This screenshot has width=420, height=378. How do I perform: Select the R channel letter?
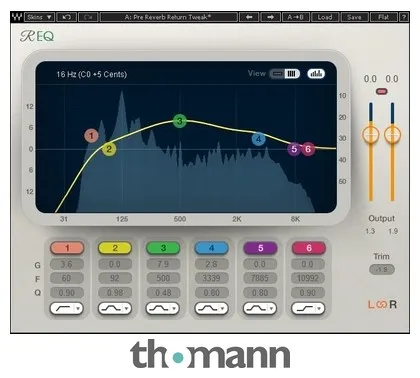(393, 304)
